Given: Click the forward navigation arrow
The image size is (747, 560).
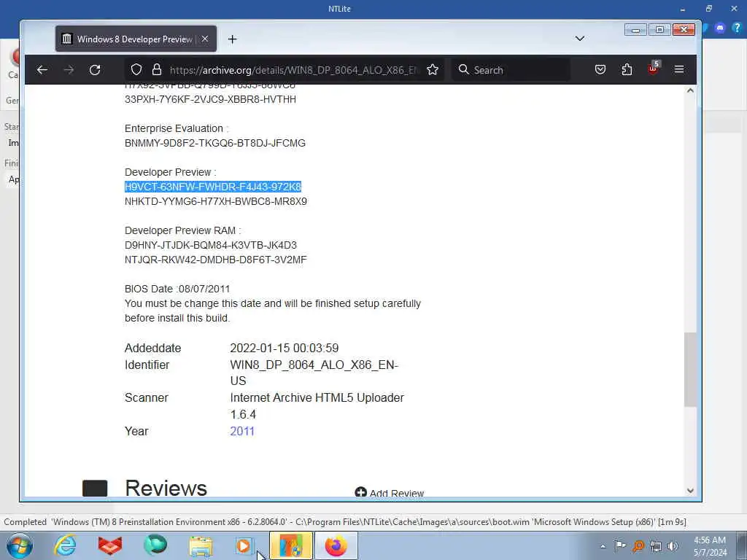Looking at the screenshot, I should coord(69,70).
